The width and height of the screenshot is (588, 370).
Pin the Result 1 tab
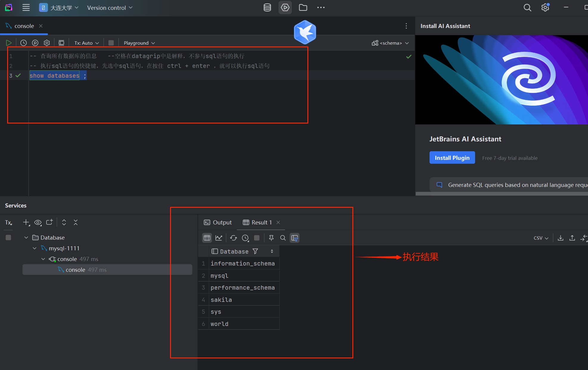click(x=271, y=238)
